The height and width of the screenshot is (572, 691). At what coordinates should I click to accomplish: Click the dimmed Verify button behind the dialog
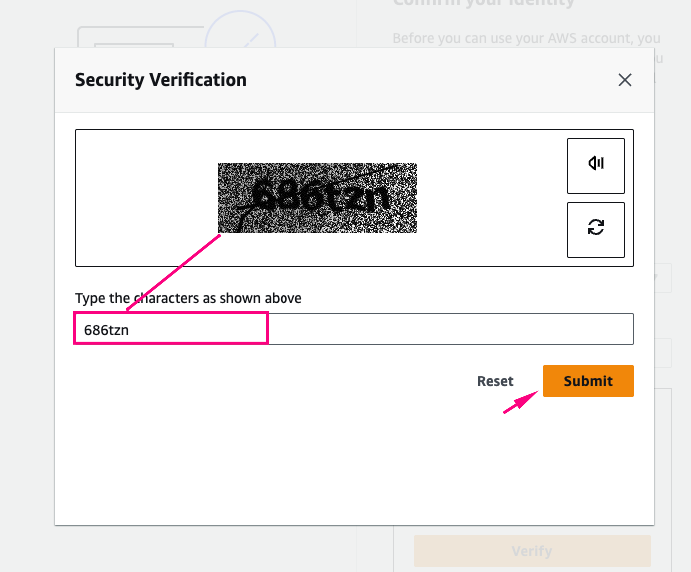tap(532, 551)
